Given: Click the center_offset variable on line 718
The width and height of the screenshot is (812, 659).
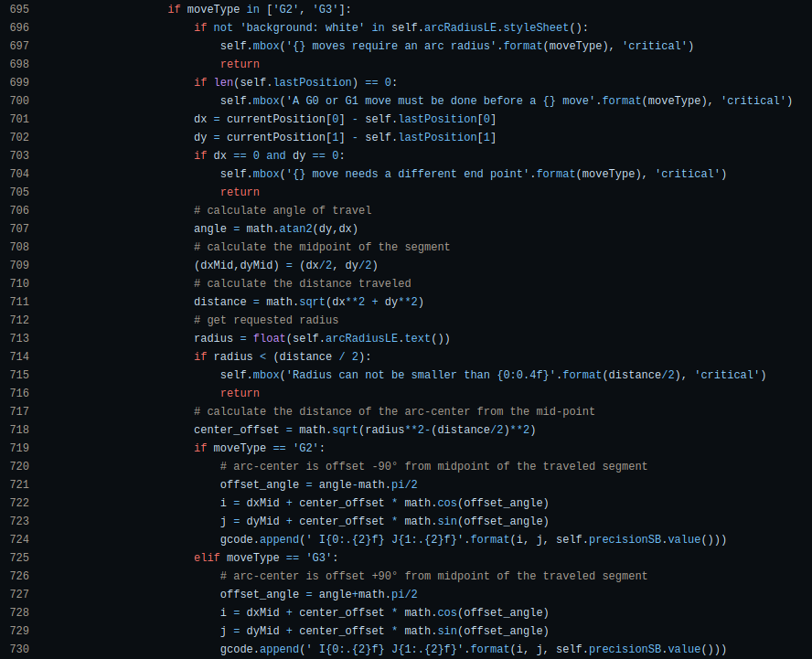Looking at the screenshot, I should [237, 430].
